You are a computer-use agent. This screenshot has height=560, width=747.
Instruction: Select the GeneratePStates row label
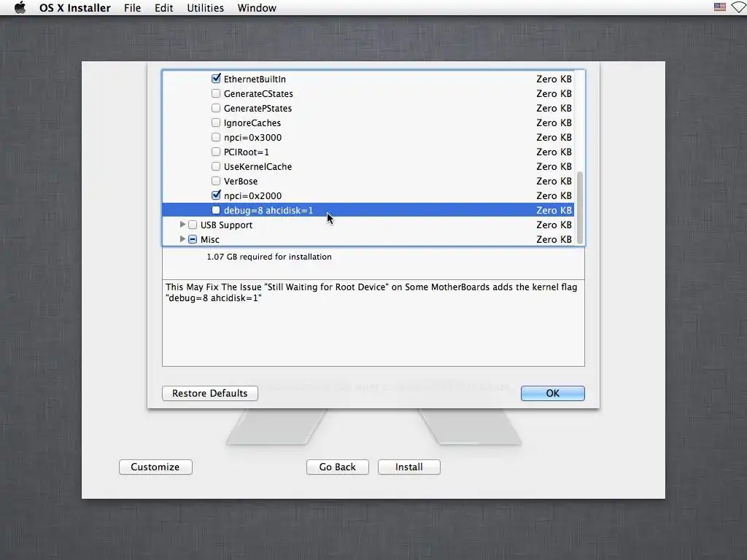[258, 108]
